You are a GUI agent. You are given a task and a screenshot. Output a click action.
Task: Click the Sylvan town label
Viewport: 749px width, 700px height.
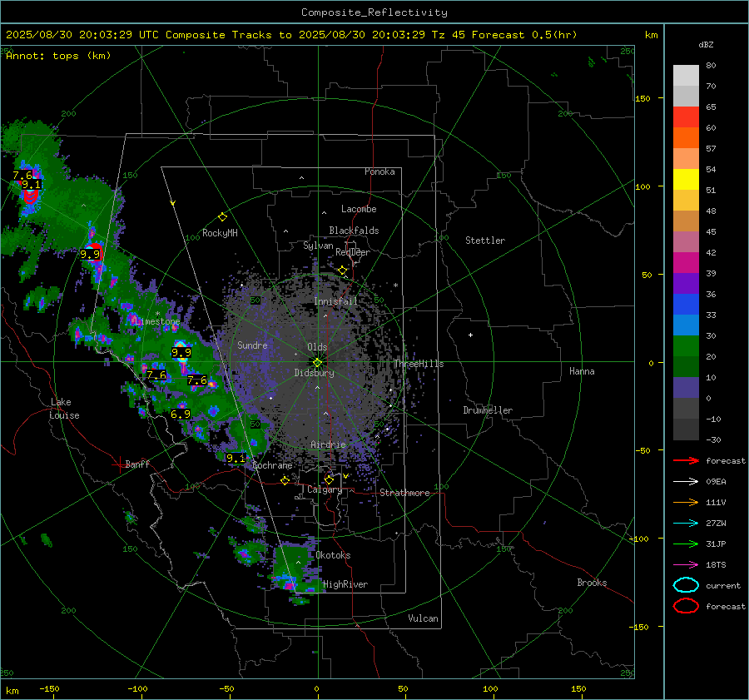[x=318, y=246]
